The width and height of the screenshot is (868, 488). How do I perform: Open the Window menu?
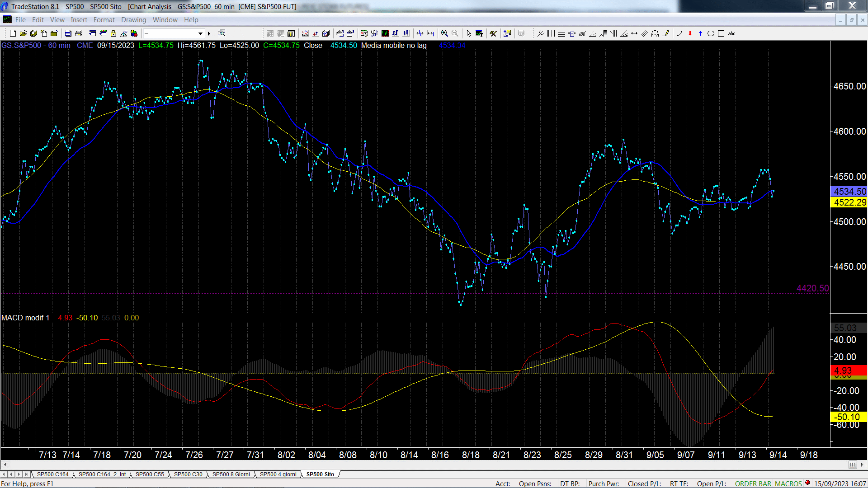pos(165,20)
